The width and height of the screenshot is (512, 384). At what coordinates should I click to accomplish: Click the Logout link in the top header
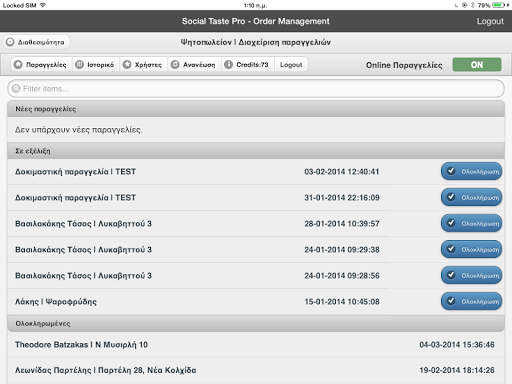tap(490, 21)
